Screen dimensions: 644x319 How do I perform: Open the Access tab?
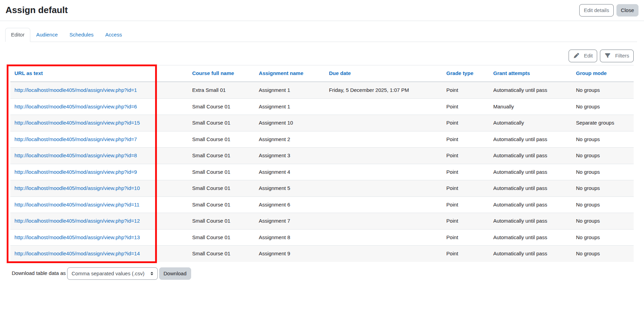(x=114, y=35)
